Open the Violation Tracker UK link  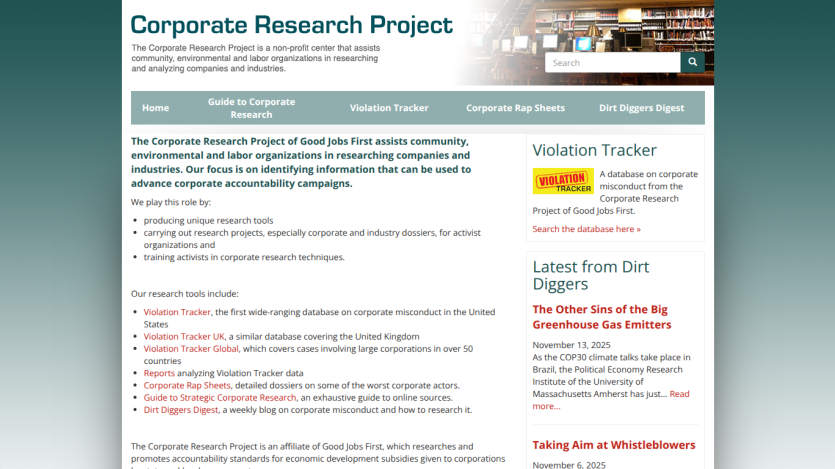(x=184, y=336)
